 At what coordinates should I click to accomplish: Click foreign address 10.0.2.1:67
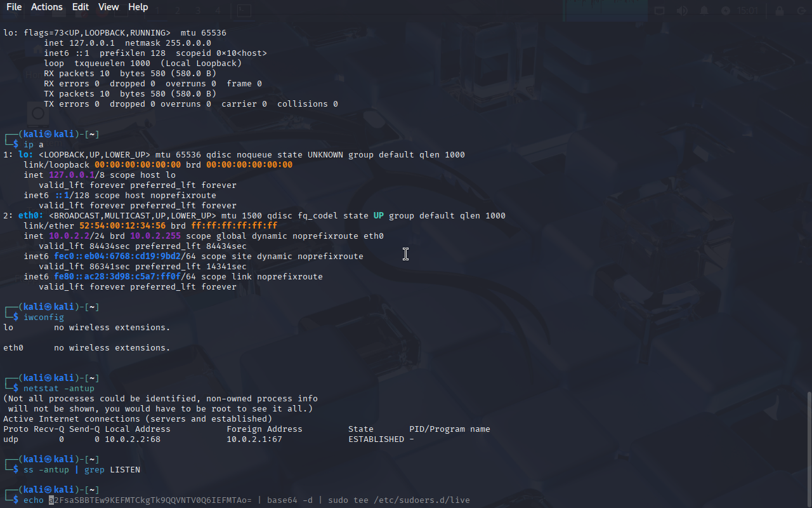(254, 439)
